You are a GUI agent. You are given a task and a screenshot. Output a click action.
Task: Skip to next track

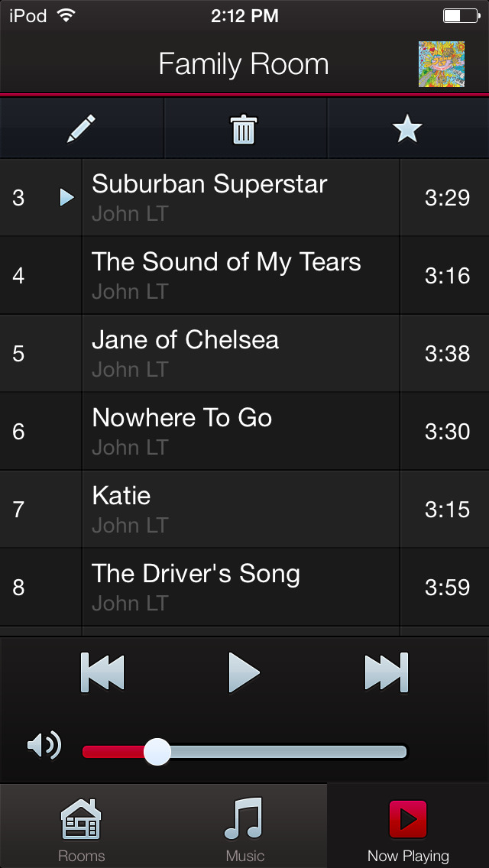(387, 672)
